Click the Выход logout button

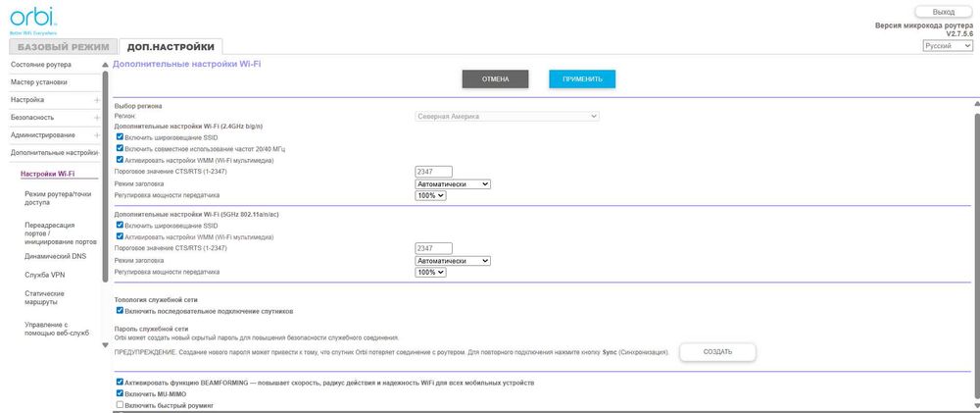944,12
